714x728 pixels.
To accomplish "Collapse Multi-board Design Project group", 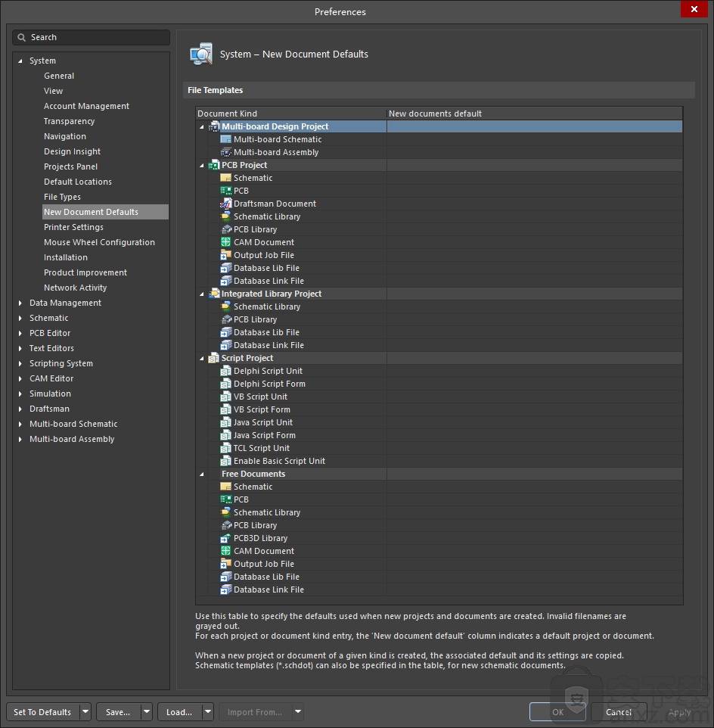I will coord(202,126).
